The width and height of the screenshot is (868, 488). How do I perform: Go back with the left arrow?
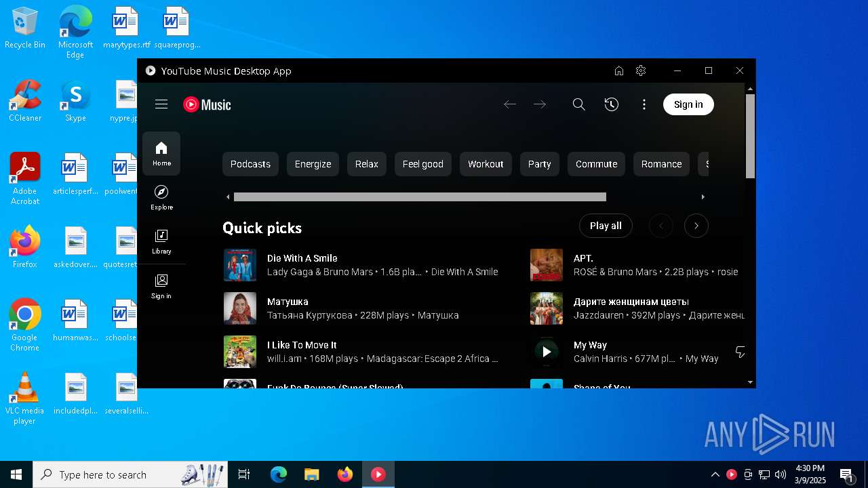tap(510, 104)
